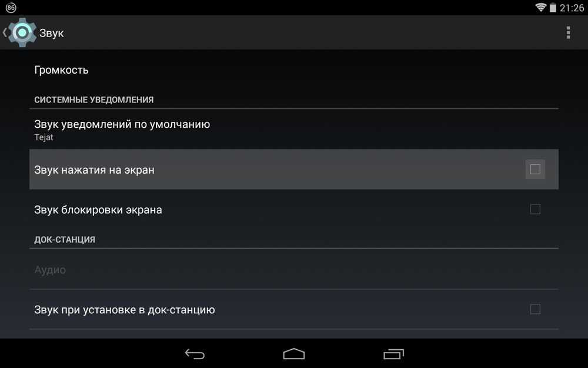
Task: Tap the circled 86 notification icon
Action: (11, 8)
